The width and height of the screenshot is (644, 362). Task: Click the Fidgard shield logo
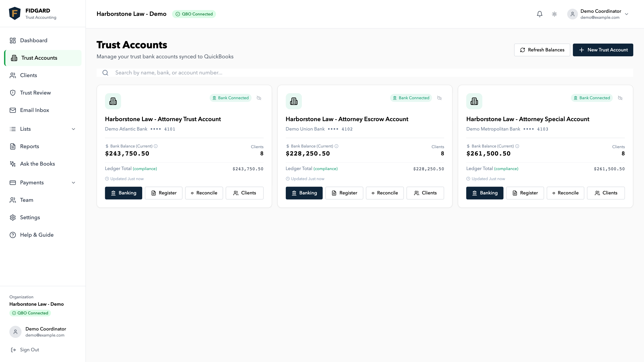pos(15,13)
